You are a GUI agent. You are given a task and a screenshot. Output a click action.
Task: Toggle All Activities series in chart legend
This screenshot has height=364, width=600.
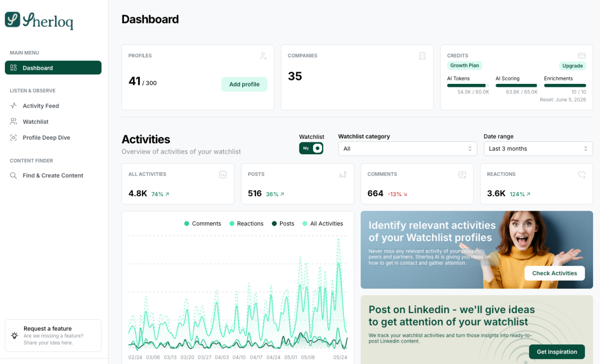pos(323,224)
